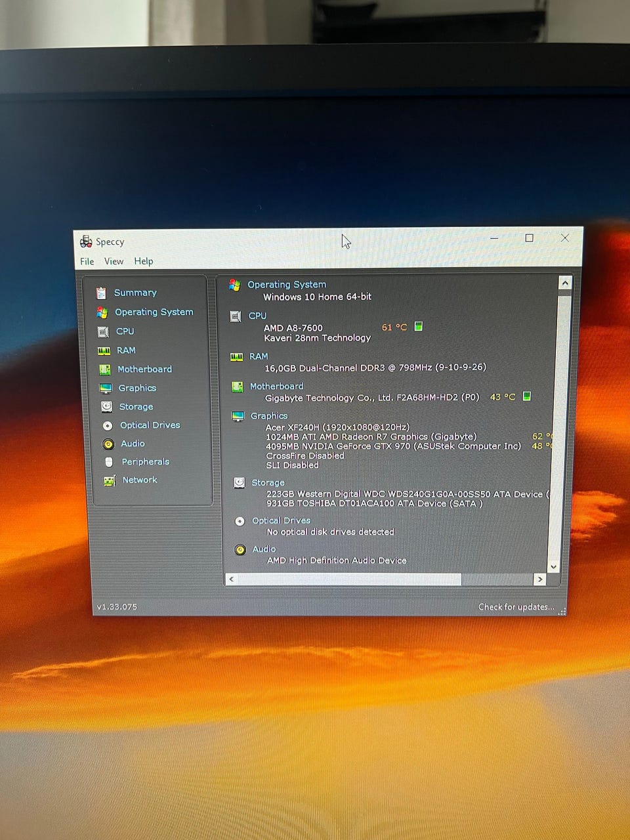Click the Storage drive icon in sidebar
The width and height of the screenshot is (630, 840).
click(106, 407)
